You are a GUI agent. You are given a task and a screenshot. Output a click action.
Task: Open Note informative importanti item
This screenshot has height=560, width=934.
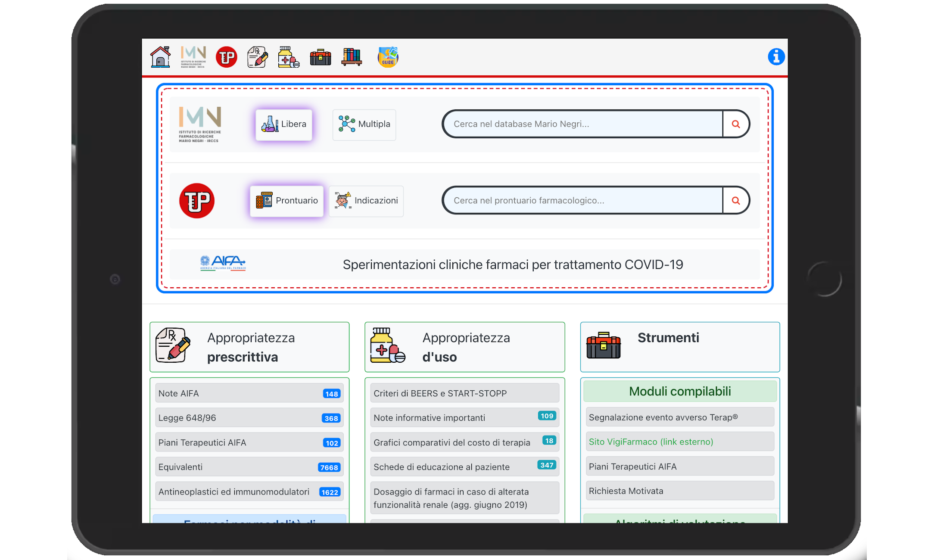coord(464,418)
